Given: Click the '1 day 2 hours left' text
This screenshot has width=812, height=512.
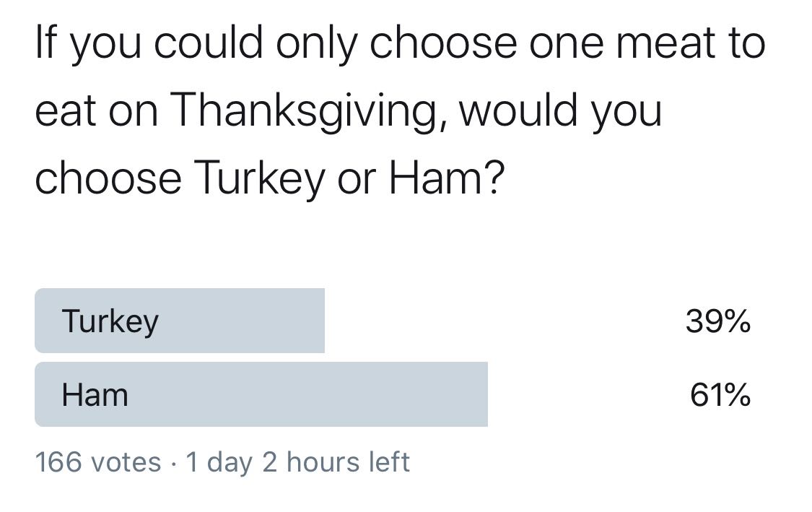Looking at the screenshot, I should 298,461.
